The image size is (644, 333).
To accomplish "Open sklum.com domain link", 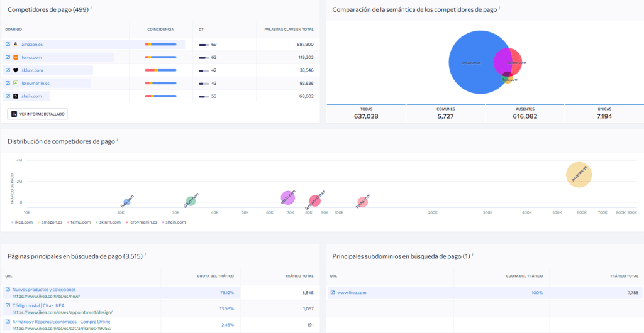I will 32,70.
